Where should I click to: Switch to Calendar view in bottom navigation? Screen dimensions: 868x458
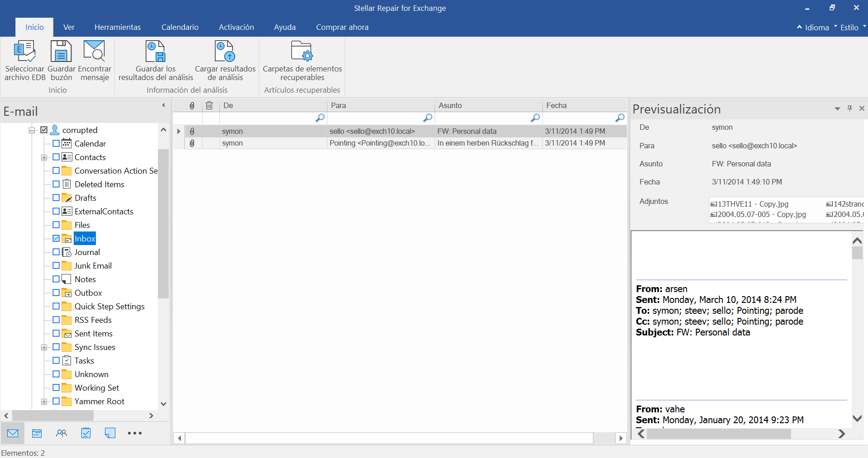click(x=37, y=433)
